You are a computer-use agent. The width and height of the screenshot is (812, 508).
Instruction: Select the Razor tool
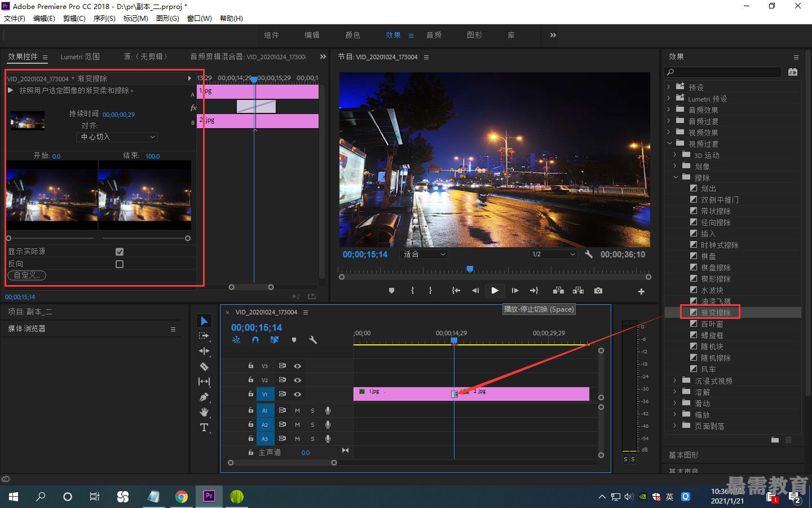pyautogui.click(x=204, y=366)
